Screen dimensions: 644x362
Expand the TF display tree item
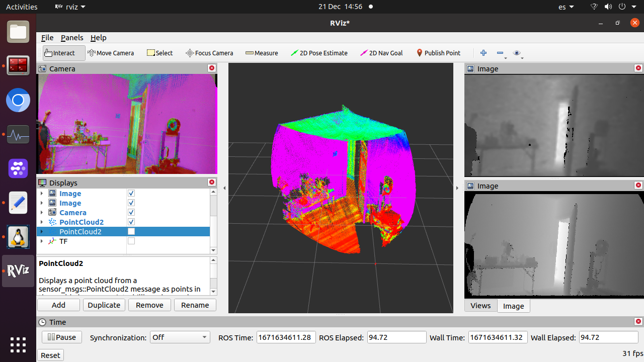tap(42, 241)
